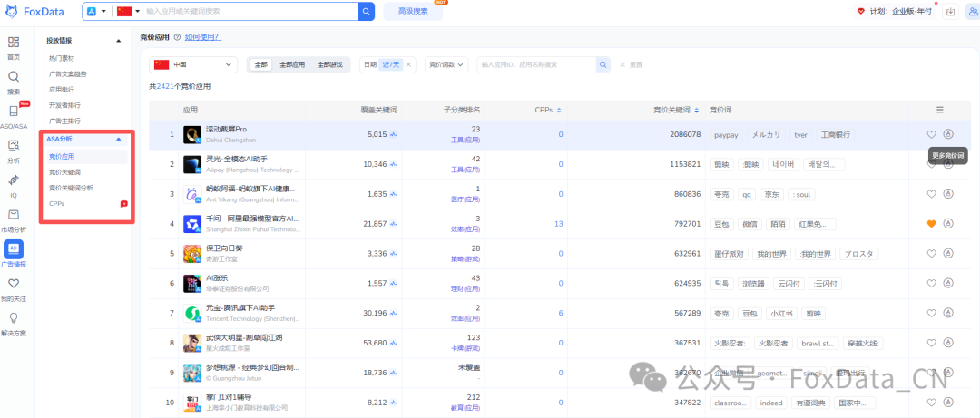Favorite the 掌门1对1辅导 row heart

coord(931,403)
